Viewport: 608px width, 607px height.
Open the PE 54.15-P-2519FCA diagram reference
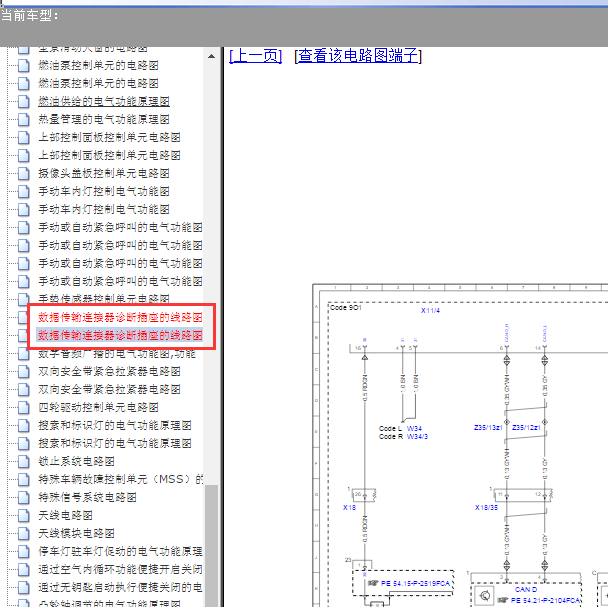pos(415,583)
